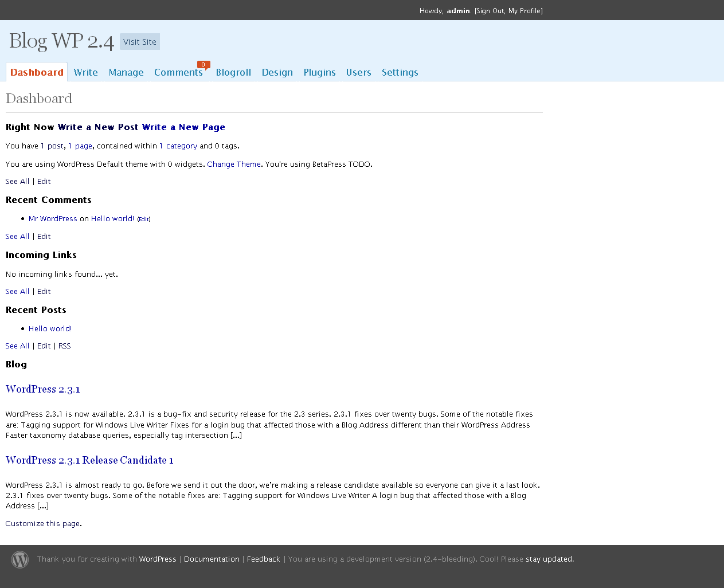
Task: Open the Mr WordPress commenter link
Action: pos(53,219)
